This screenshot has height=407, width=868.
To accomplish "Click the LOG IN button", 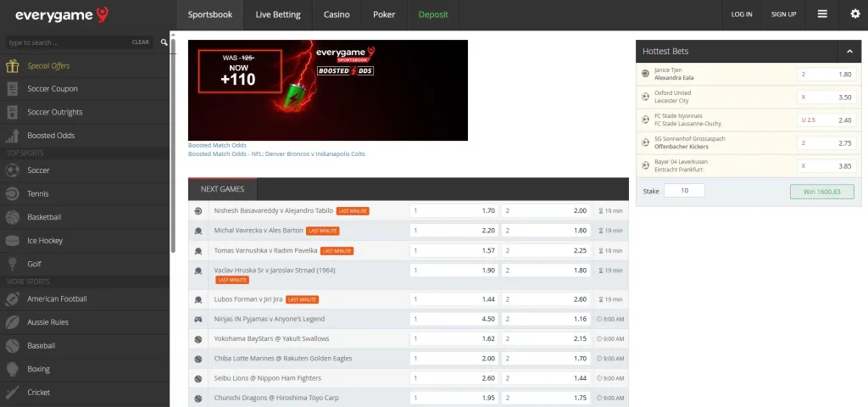I will click(x=742, y=15).
